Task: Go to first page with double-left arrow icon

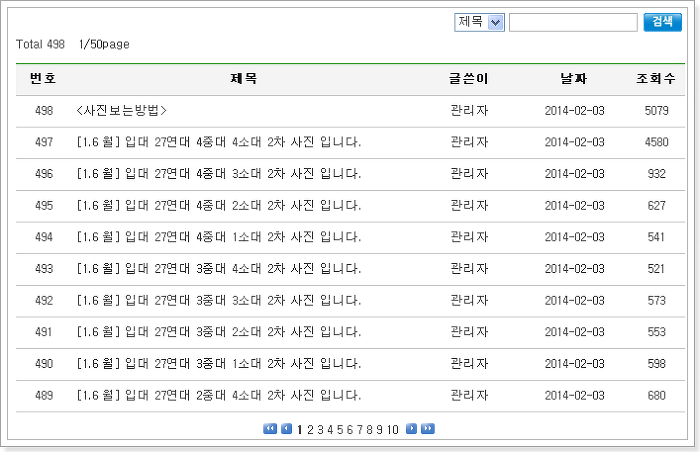Action: (x=270, y=429)
